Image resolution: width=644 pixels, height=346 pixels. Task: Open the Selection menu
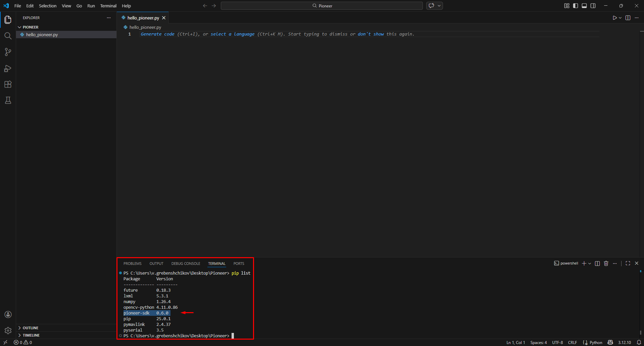[48, 6]
